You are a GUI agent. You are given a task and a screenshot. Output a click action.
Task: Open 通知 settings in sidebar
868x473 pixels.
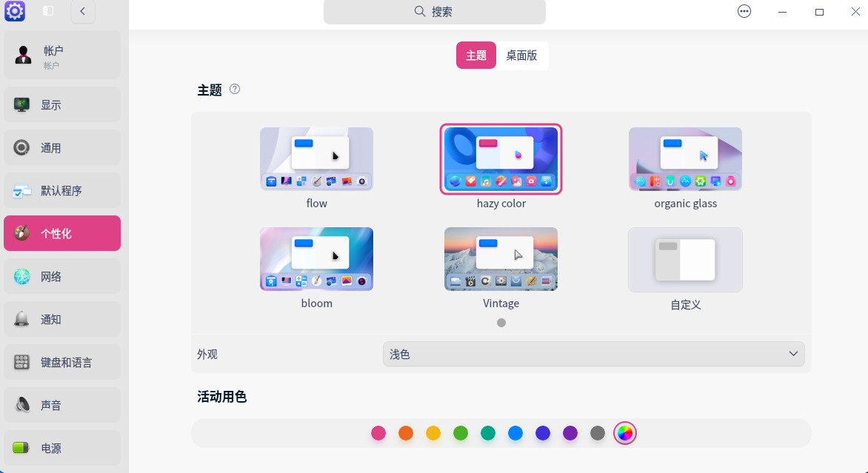[61, 319]
